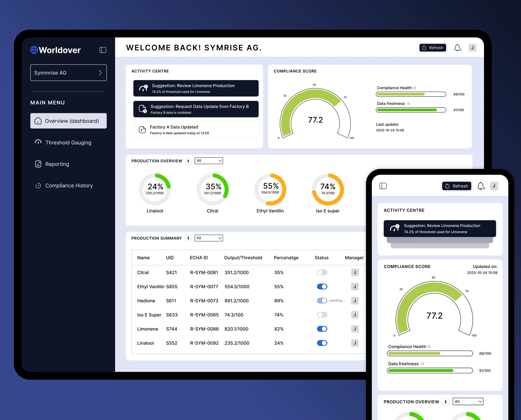Toggle status switch for Citral
The width and height of the screenshot is (521, 420).
tap(322, 272)
